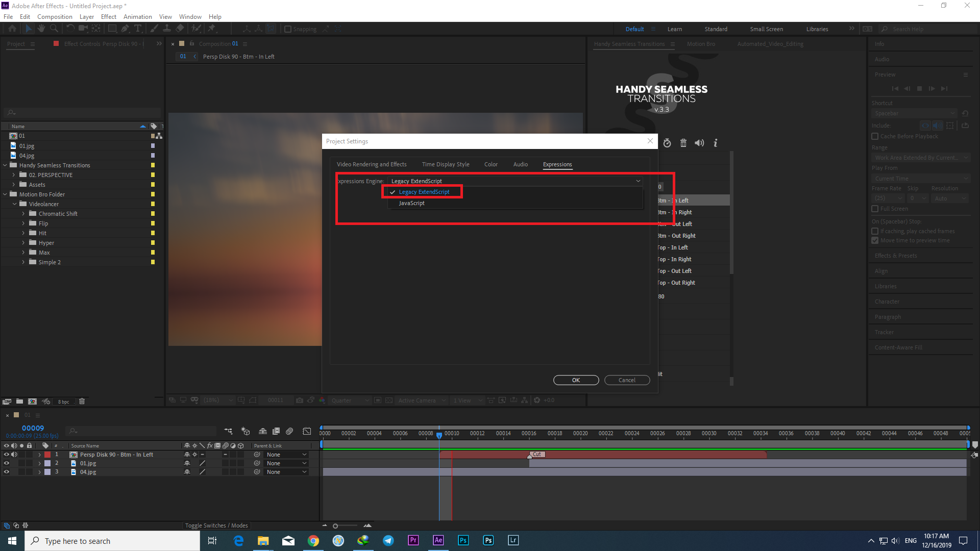This screenshot has height=551, width=980.
Task: Open After Effects from the taskbar
Action: click(438, 540)
